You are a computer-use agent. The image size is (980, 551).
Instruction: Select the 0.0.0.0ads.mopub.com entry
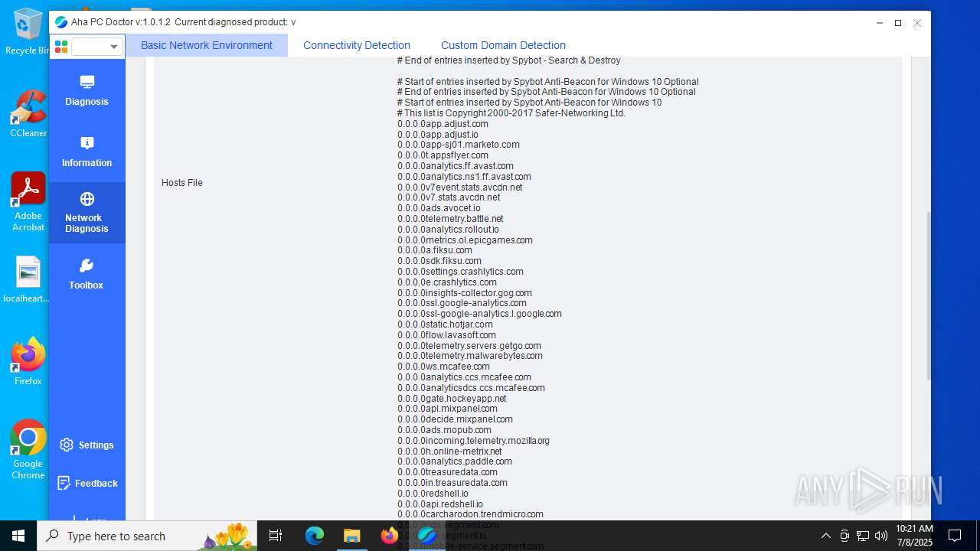(x=444, y=430)
